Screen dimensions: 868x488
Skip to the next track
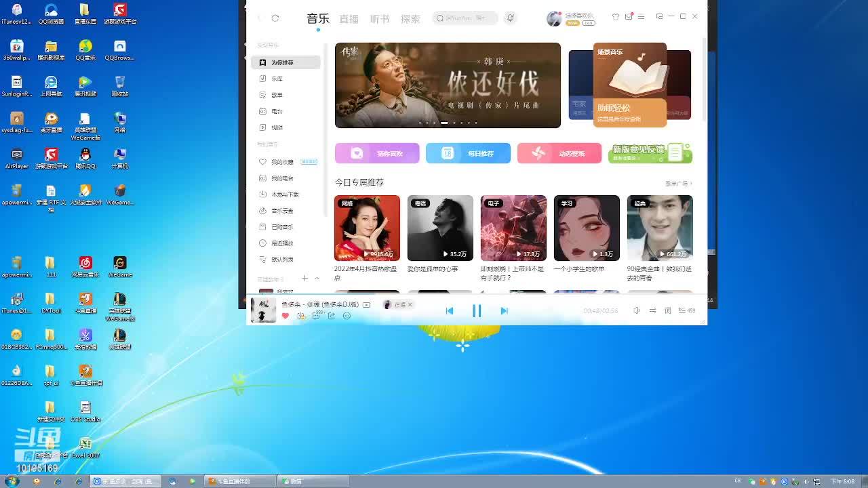point(504,310)
